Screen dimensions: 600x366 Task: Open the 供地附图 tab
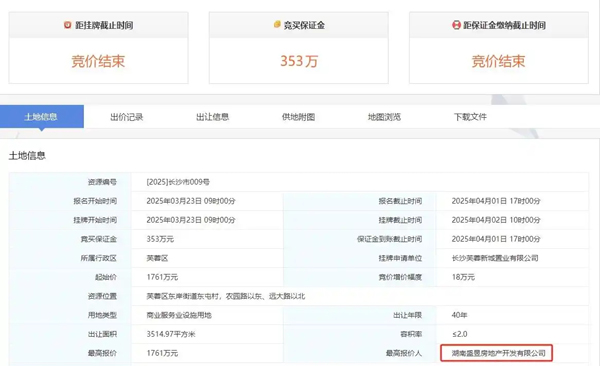click(x=298, y=117)
